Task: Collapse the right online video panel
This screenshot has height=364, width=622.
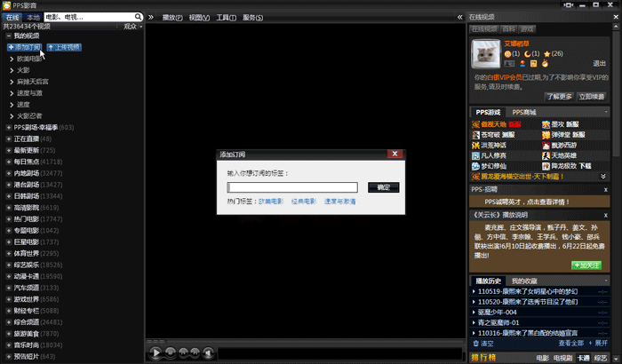Action: point(459,17)
